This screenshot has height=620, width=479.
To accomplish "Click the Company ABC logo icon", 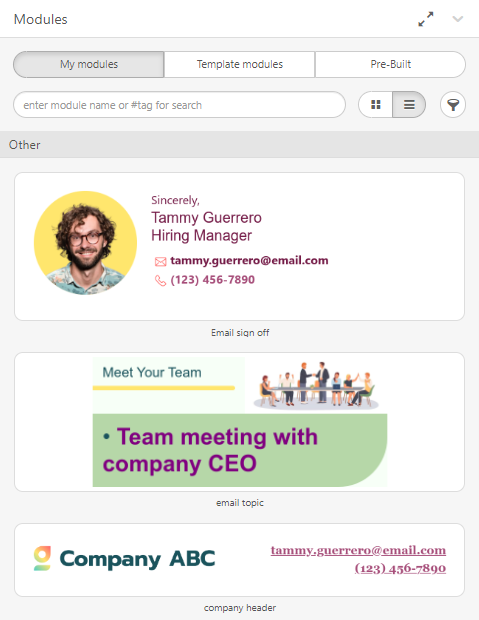I will [42, 558].
